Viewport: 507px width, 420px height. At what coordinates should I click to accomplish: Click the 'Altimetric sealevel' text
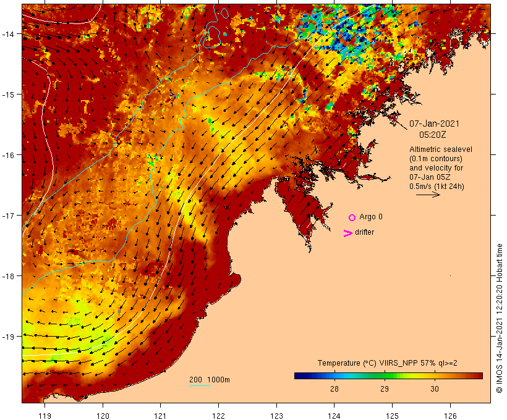pos(441,149)
